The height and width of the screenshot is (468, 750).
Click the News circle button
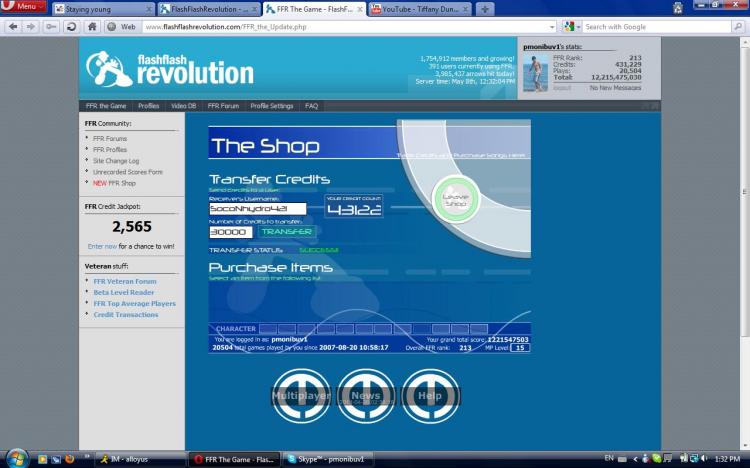click(x=366, y=395)
